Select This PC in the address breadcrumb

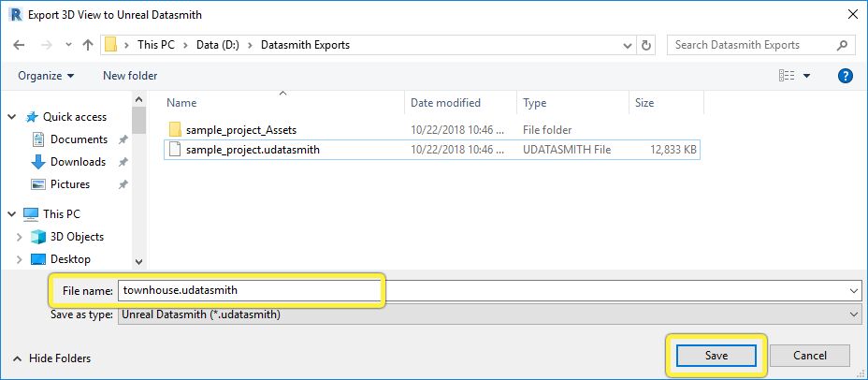coord(155,45)
